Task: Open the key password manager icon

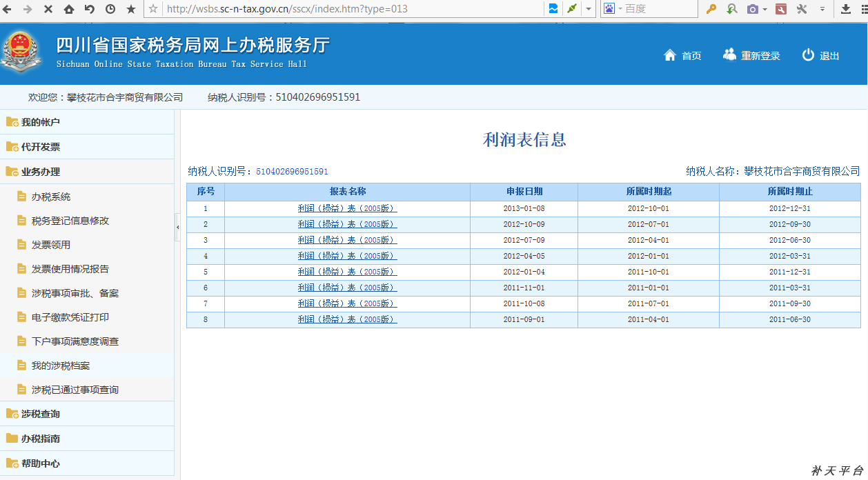Action: click(711, 9)
